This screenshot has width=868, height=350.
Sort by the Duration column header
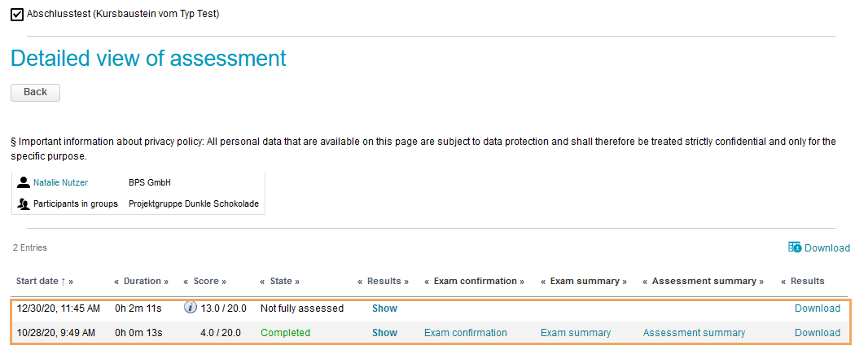coord(142,281)
